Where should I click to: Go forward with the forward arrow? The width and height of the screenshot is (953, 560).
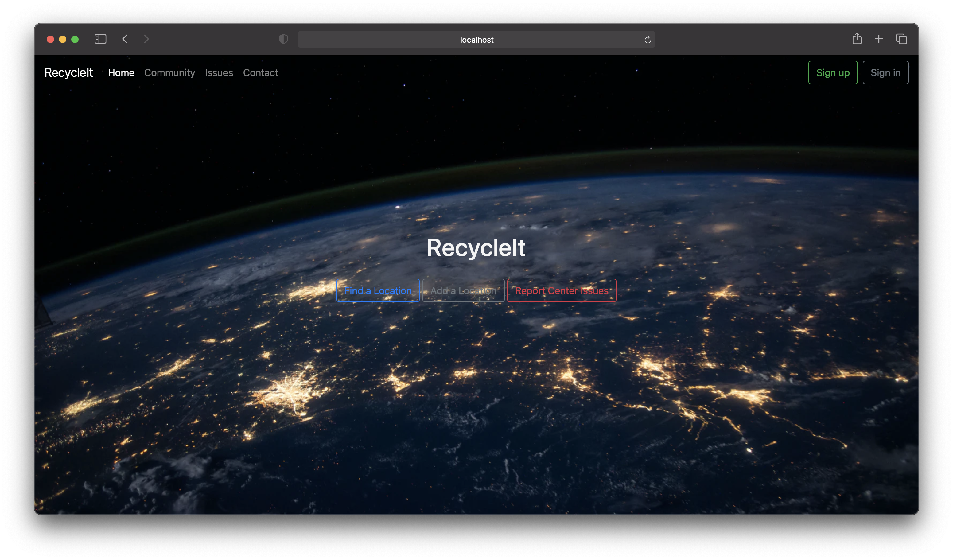coord(146,39)
